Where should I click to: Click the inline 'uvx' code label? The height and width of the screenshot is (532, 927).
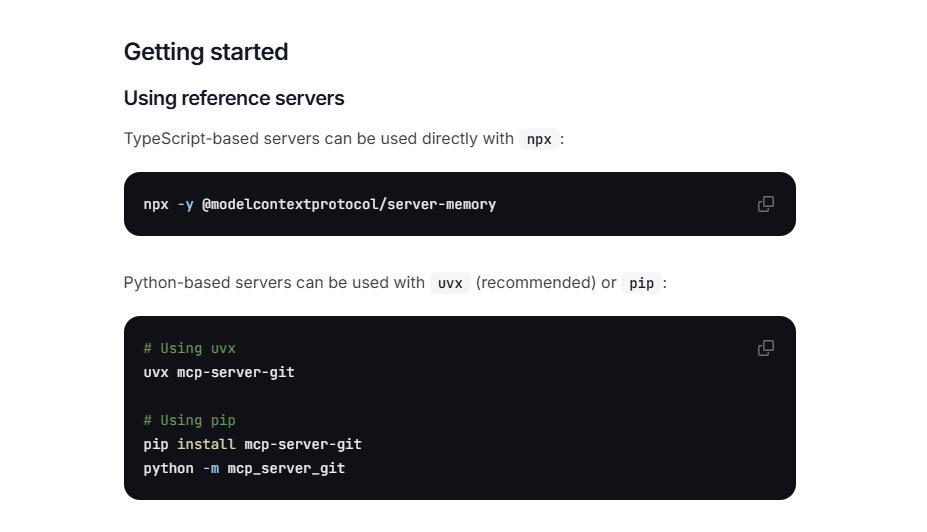pyautogui.click(x=450, y=283)
